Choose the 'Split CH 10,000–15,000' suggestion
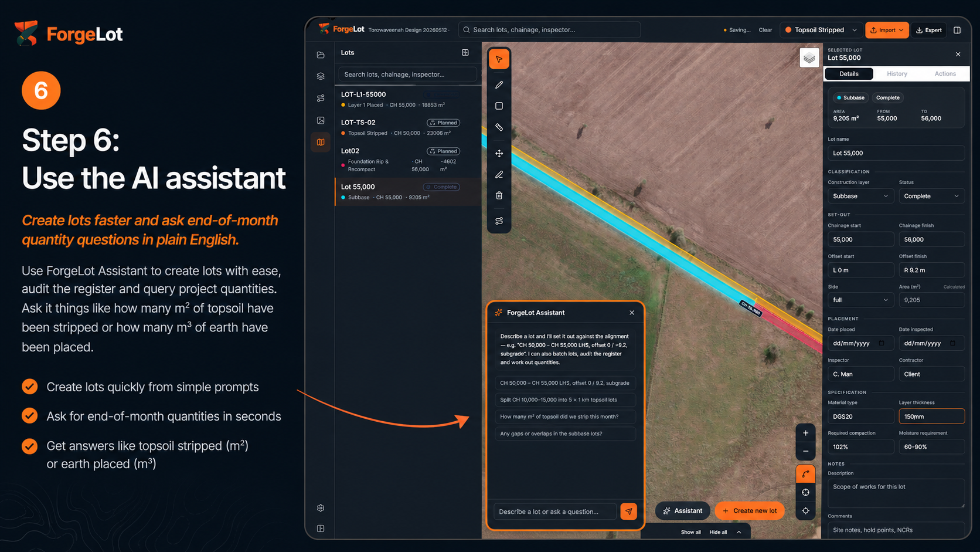 pyautogui.click(x=565, y=399)
